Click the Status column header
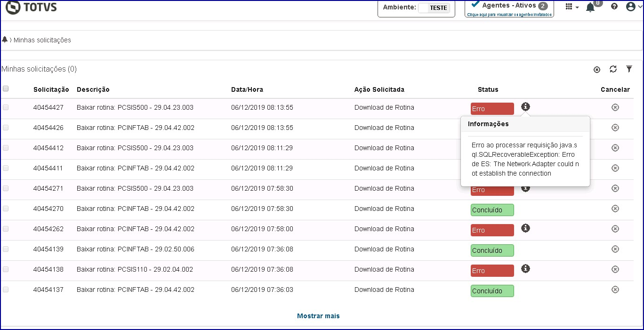The image size is (644, 330). pyautogui.click(x=488, y=89)
